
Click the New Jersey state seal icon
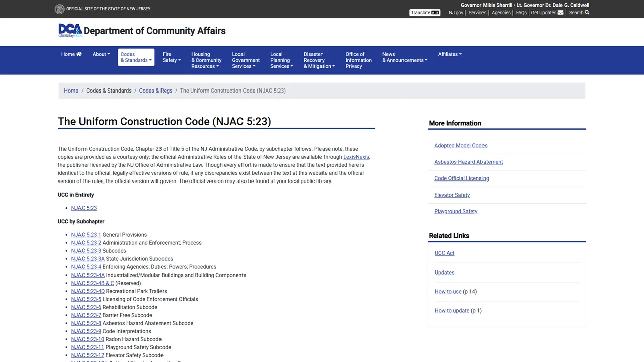tap(59, 9)
